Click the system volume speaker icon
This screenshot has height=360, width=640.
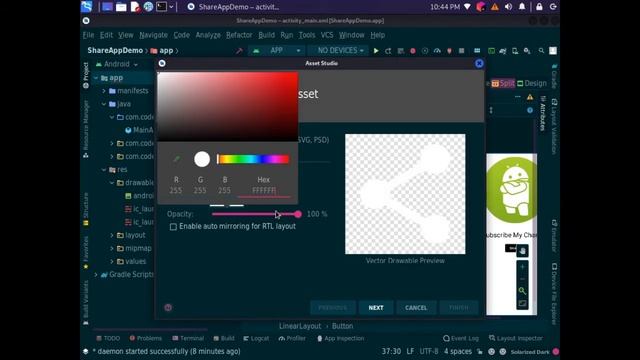(509, 7)
